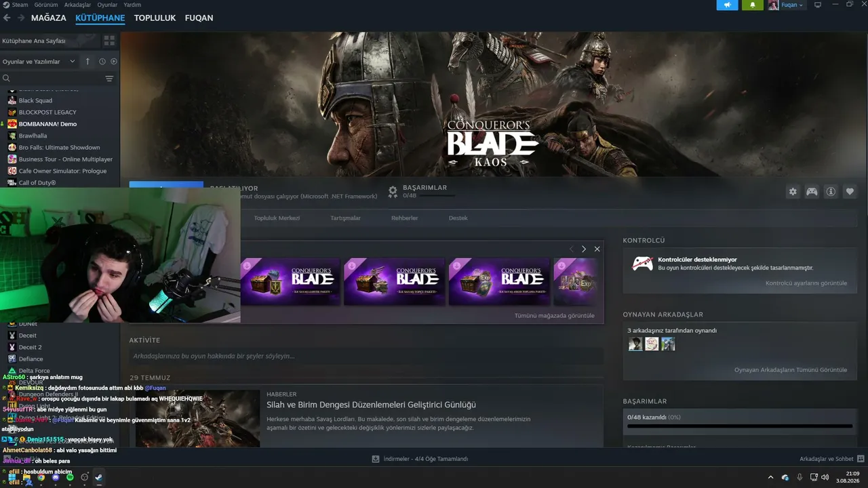Open the downloads manager icon
Screen dimensions: 868x488
coord(376,459)
